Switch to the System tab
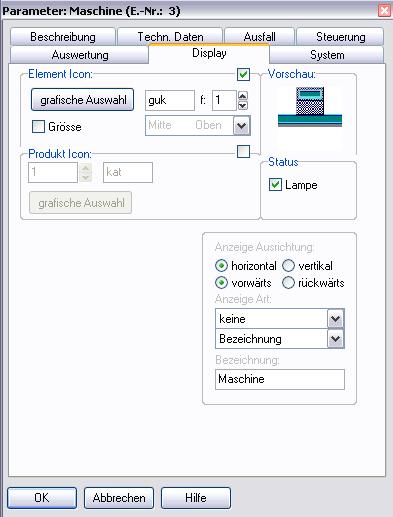The image size is (393, 517). (x=327, y=55)
